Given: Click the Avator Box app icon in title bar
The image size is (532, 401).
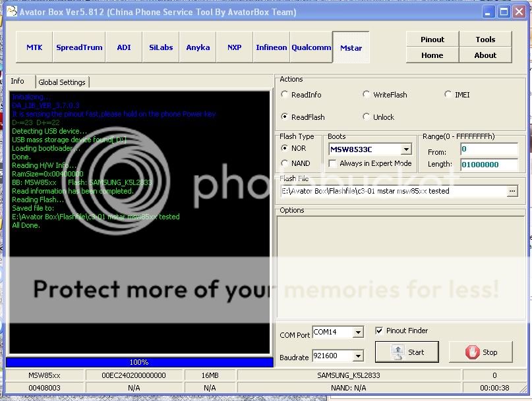Looking at the screenshot, I should (x=11, y=12).
